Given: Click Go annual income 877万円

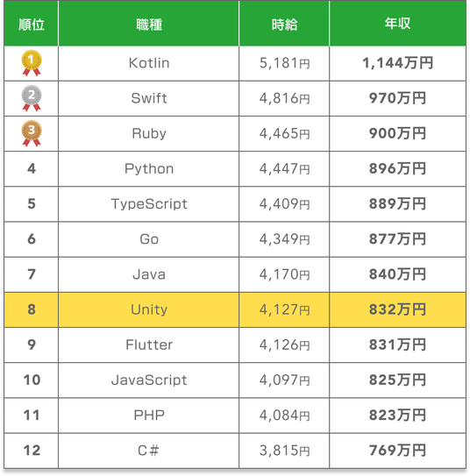Looking at the screenshot, I should coord(397,239).
